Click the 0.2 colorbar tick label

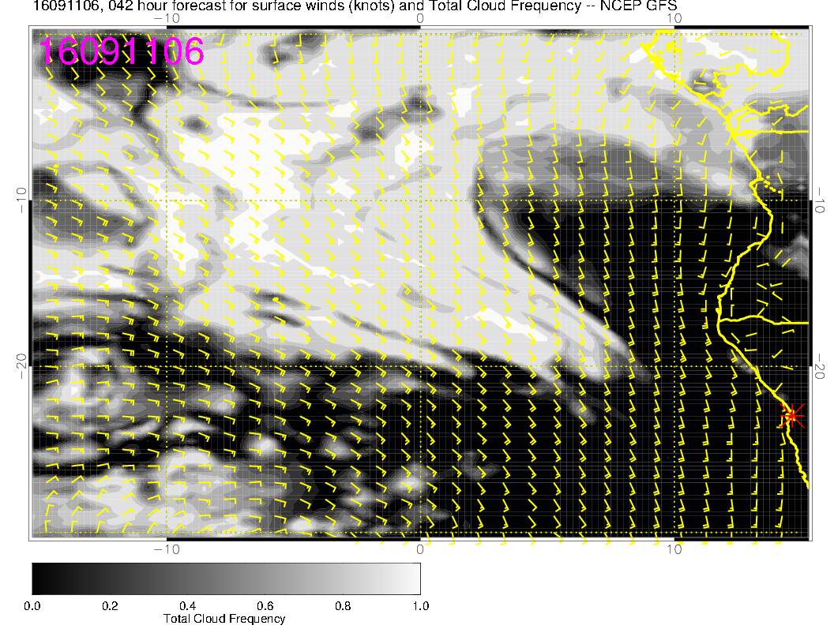point(110,606)
